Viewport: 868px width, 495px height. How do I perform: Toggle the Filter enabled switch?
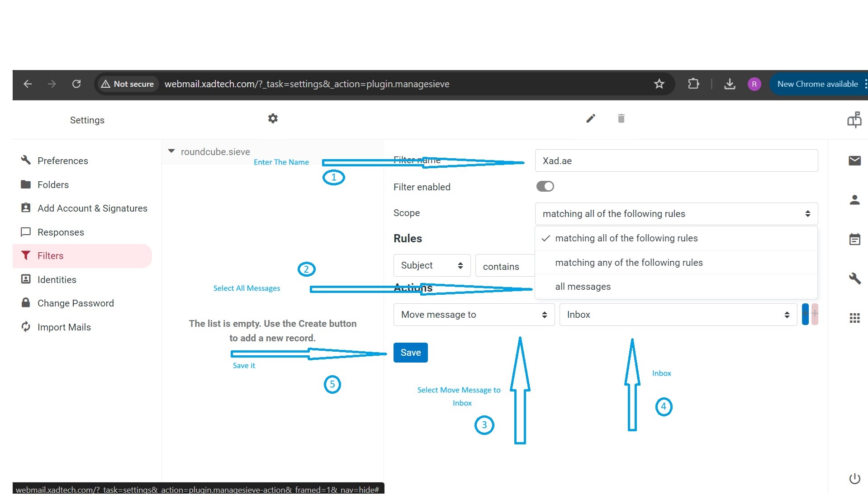click(x=545, y=186)
